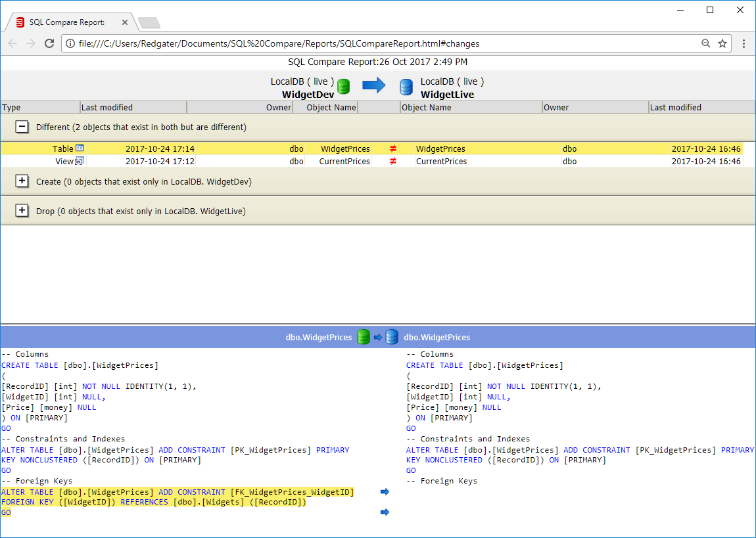Reload the page with the refresh icon
Image resolution: width=756 pixels, height=538 pixels.
(x=49, y=43)
